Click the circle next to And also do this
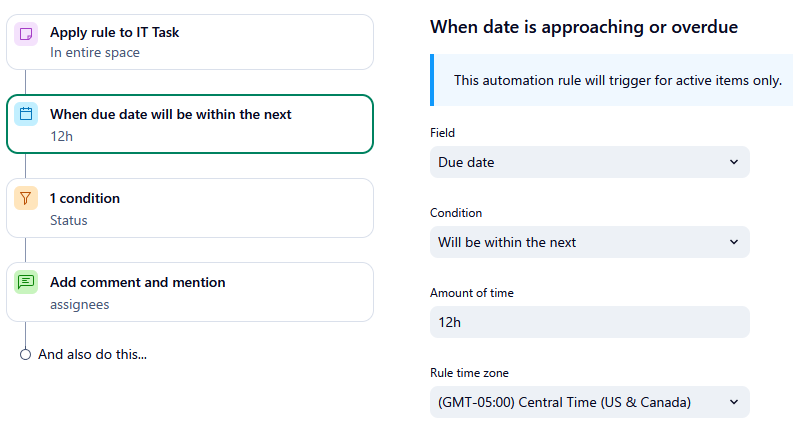793x447 pixels. click(x=26, y=354)
